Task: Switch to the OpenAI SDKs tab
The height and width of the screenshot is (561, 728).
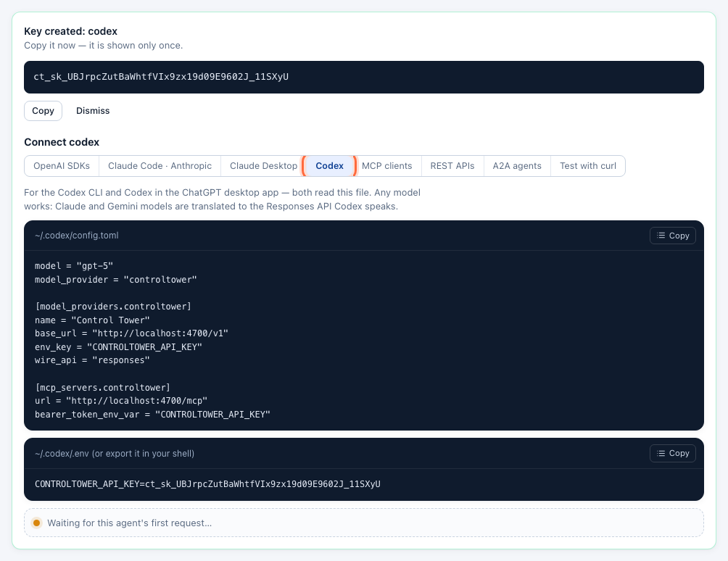Action: point(62,166)
